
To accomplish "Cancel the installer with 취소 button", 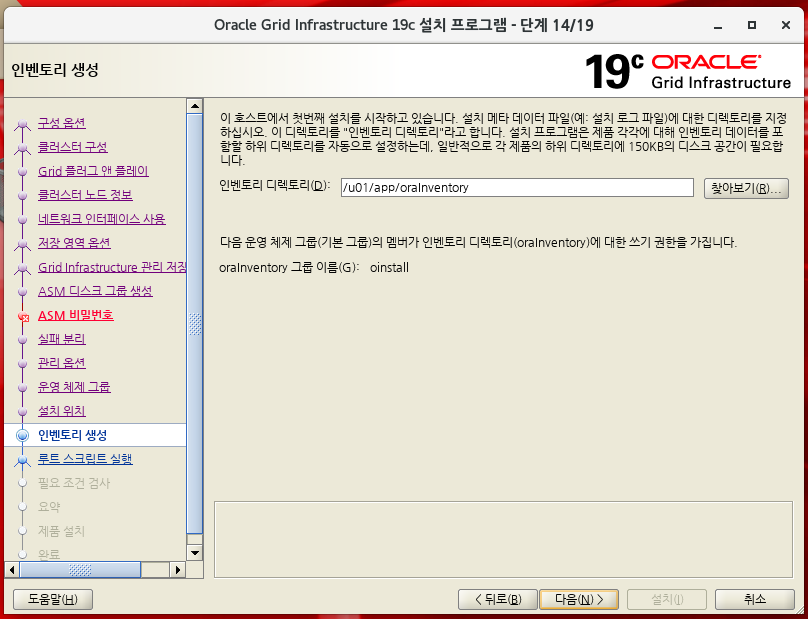I will click(x=754, y=599).
